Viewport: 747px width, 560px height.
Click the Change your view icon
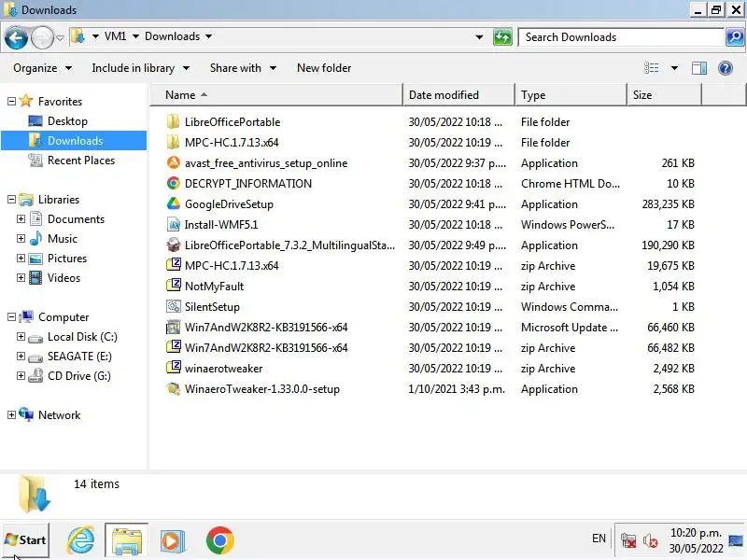(x=651, y=68)
